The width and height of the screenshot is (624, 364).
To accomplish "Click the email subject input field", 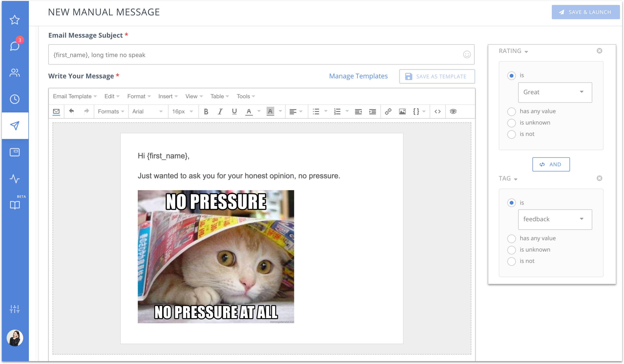I will click(x=261, y=54).
